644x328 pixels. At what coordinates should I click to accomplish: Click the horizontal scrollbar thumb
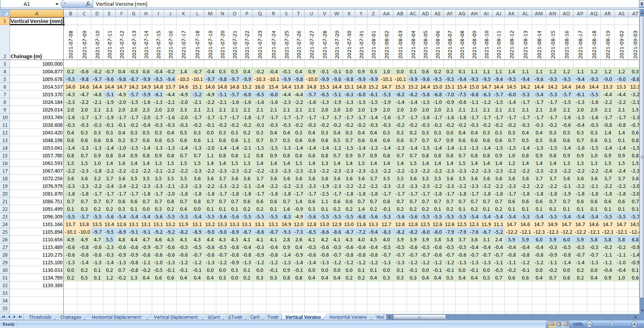pyautogui.click(x=419, y=317)
